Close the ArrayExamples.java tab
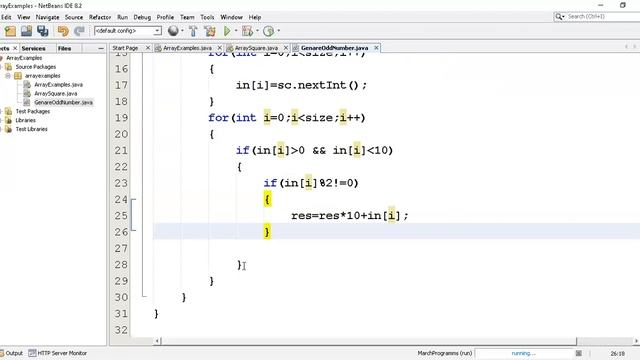This screenshot has height=360, width=640. 220,48
